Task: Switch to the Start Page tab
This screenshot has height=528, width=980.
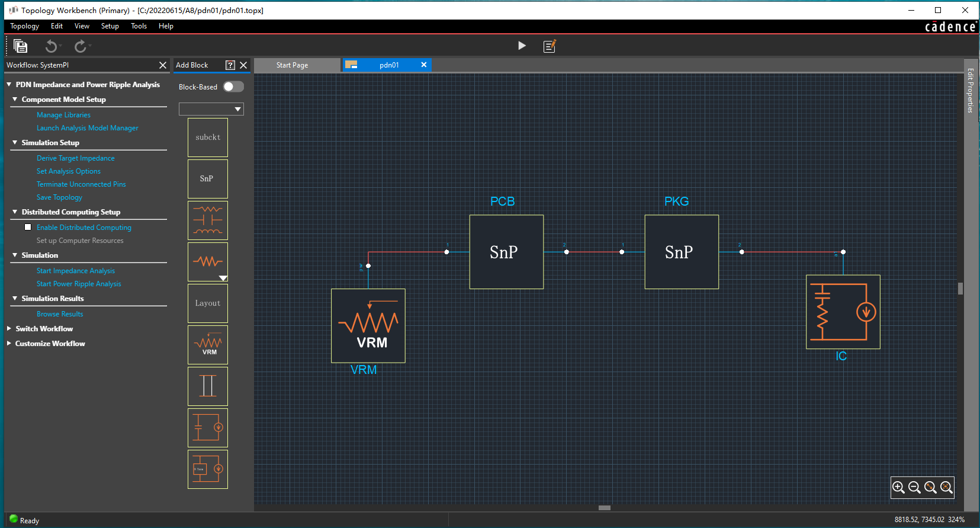Action: 297,65
